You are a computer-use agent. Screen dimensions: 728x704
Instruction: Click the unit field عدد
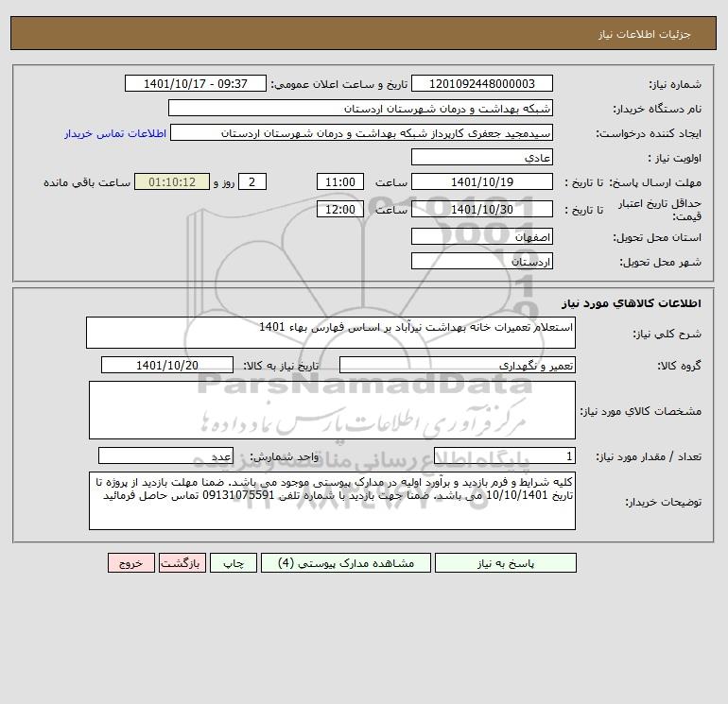[x=165, y=455]
